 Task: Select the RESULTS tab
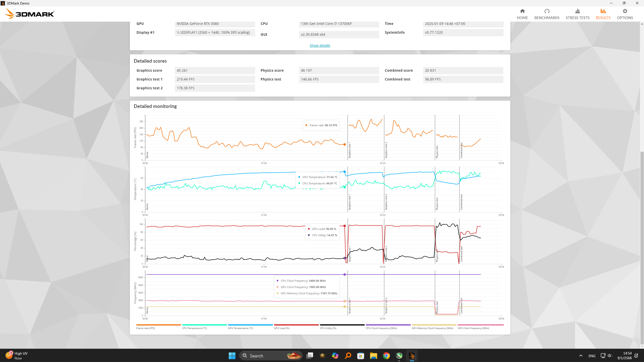pos(603,14)
